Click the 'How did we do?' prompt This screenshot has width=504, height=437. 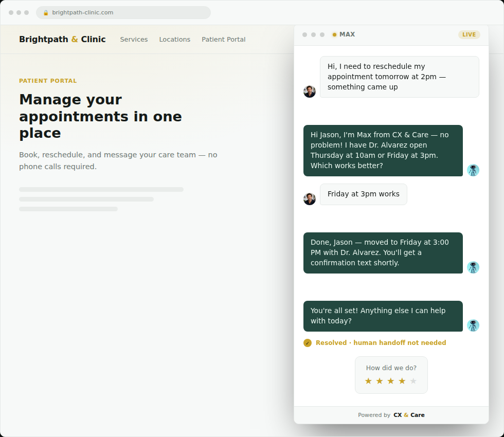(x=391, y=368)
